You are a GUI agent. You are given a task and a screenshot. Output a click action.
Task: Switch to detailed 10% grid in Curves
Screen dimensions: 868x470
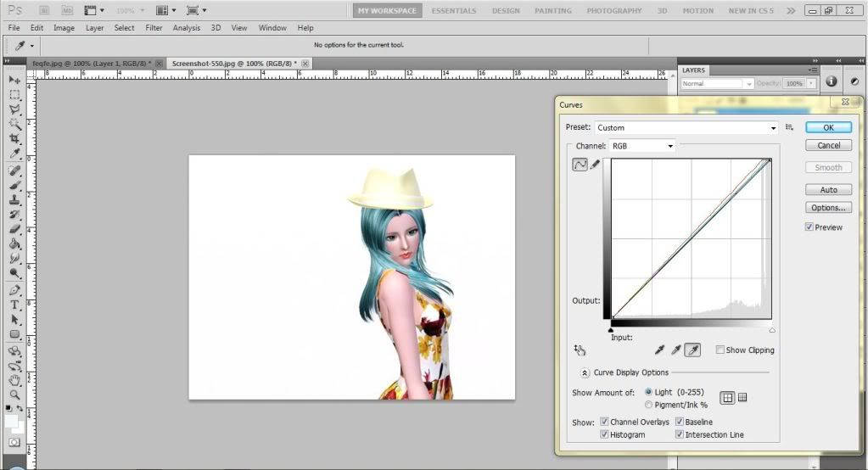point(742,398)
